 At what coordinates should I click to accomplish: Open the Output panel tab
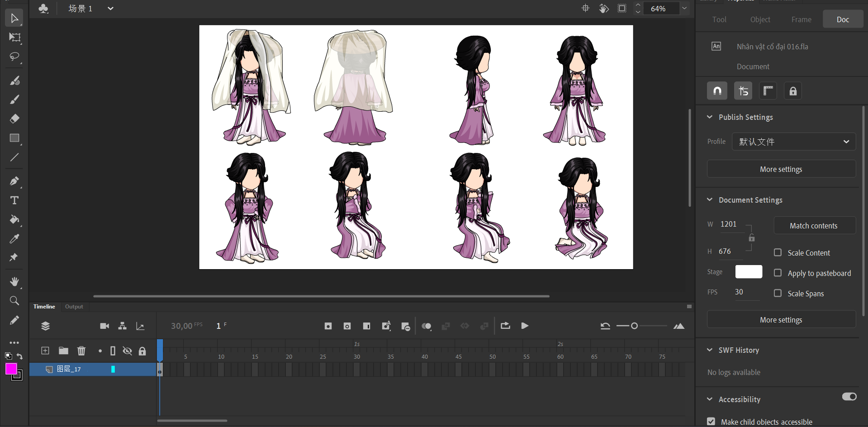[x=74, y=307]
